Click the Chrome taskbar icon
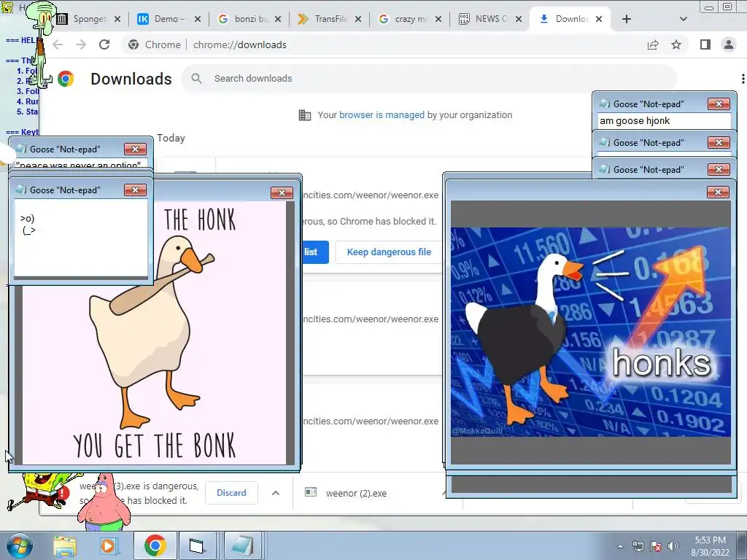This screenshot has width=747, height=560. tap(155, 545)
